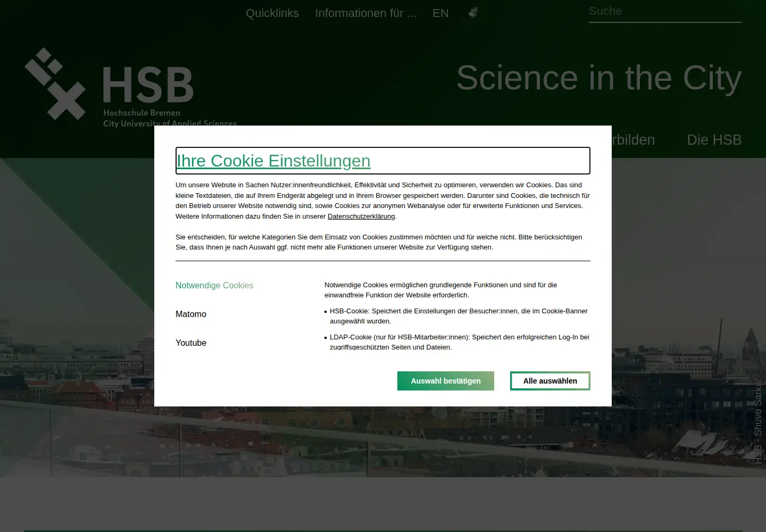The height and width of the screenshot is (532, 766).
Task: Click the sign language icon in top bar
Action: 473,13
